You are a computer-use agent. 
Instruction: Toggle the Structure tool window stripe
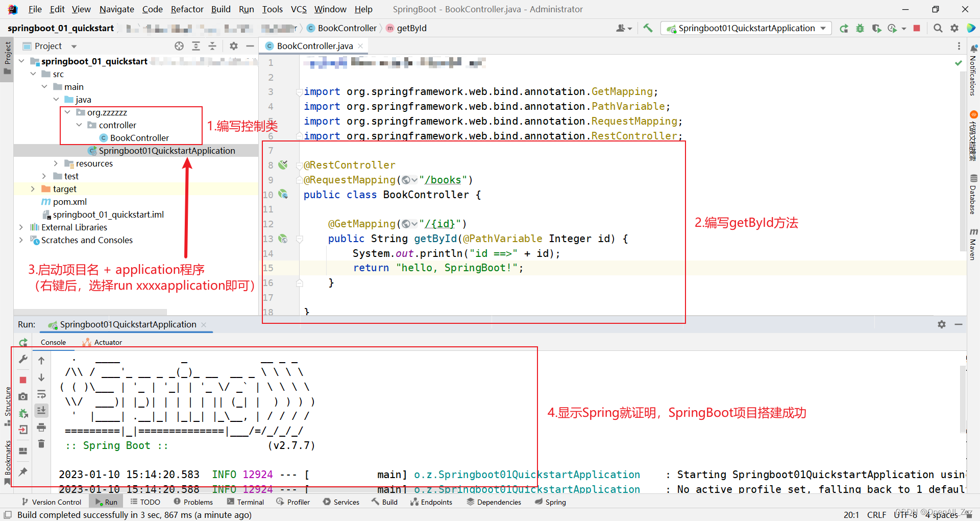pos(7,406)
